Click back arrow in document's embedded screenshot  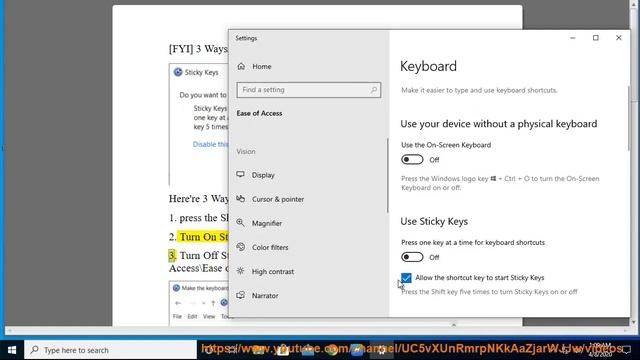(x=178, y=303)
